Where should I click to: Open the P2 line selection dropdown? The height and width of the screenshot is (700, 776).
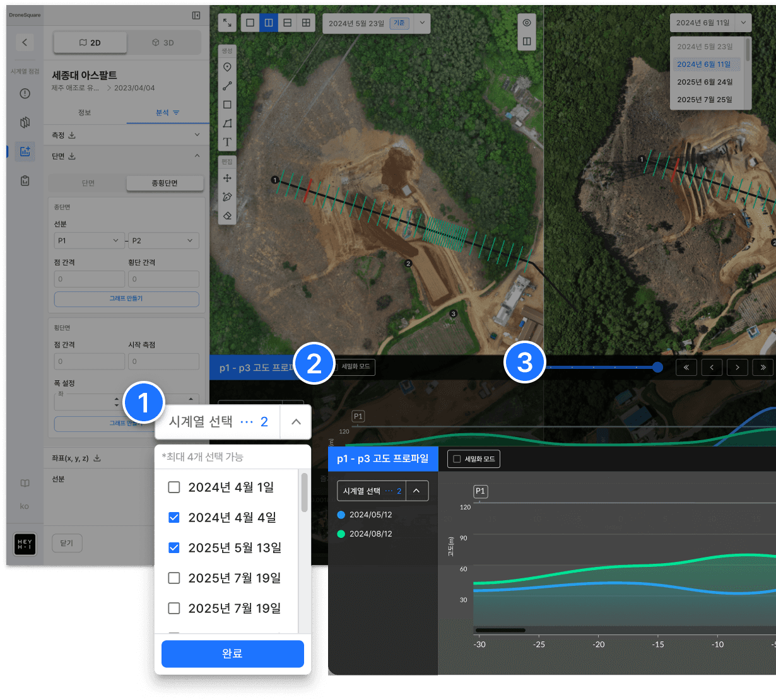(163, 241)
